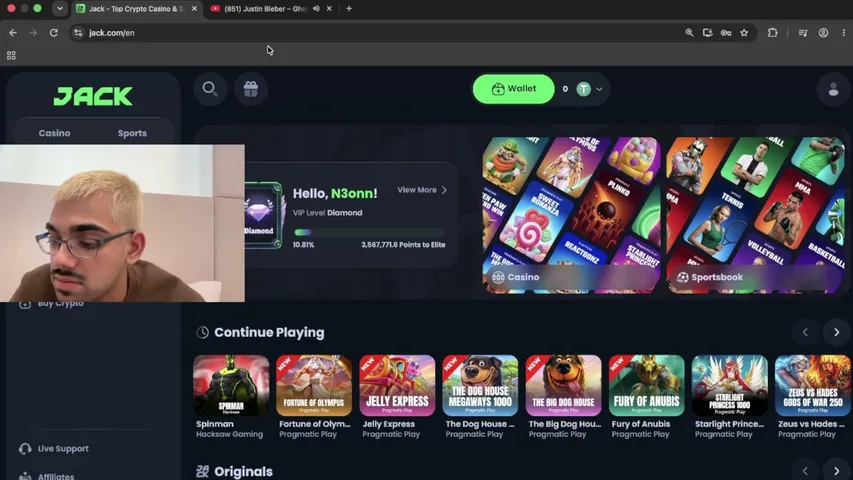Go back in browser history
This screenshot has width=853, height=480.
click(13, 33)
